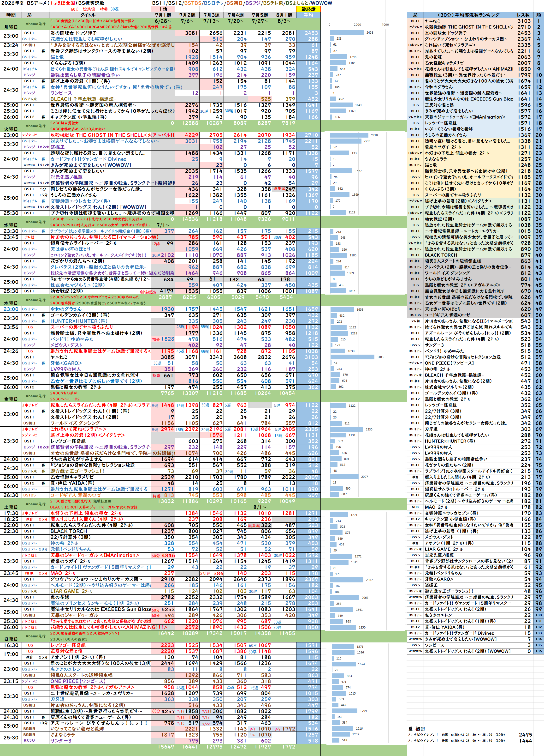Click サンダー3 title in Sunday schedule
The width and height of the screenshot is (544, 756).
coord(61,740)
